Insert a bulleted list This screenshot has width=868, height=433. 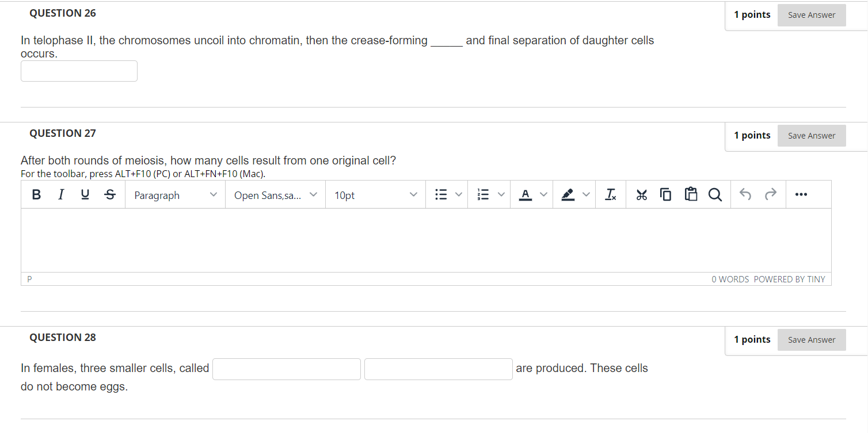pyautogui.click(x=441, y=195)
